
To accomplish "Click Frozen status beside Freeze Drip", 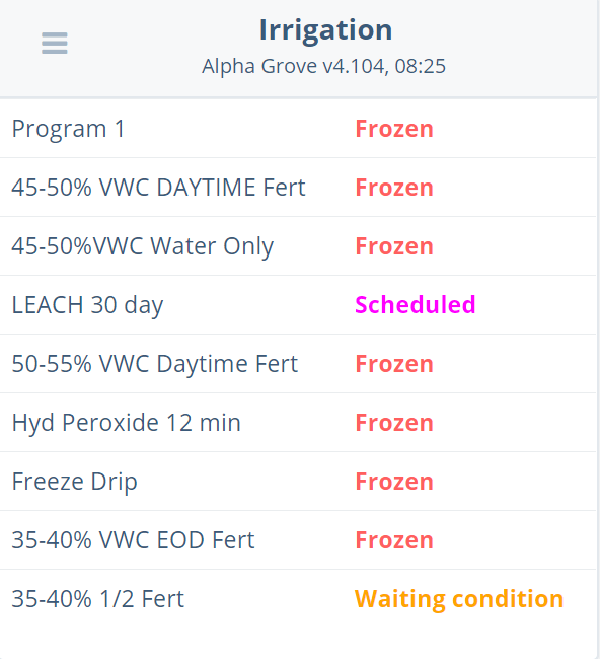I will point(394,482).
